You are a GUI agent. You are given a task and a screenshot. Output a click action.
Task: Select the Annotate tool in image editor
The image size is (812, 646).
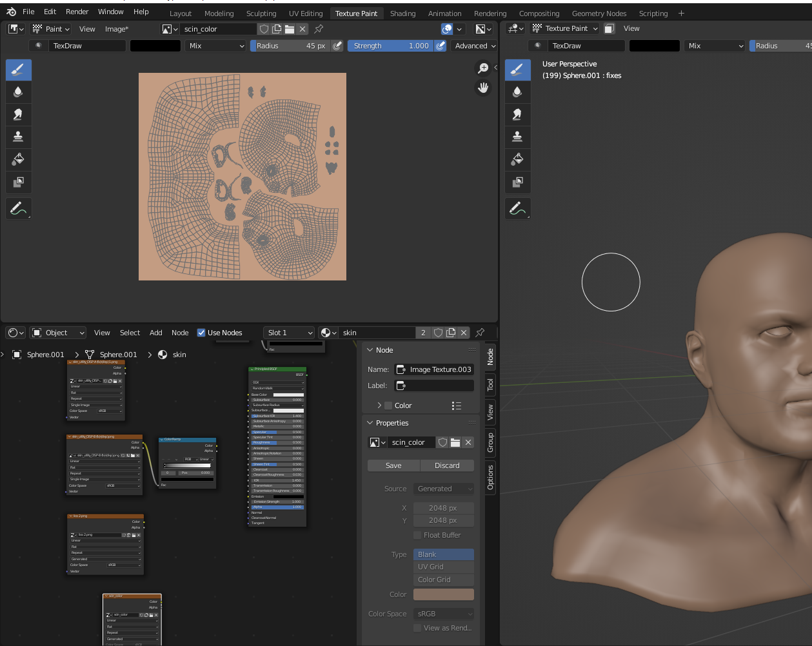[18, 208]
